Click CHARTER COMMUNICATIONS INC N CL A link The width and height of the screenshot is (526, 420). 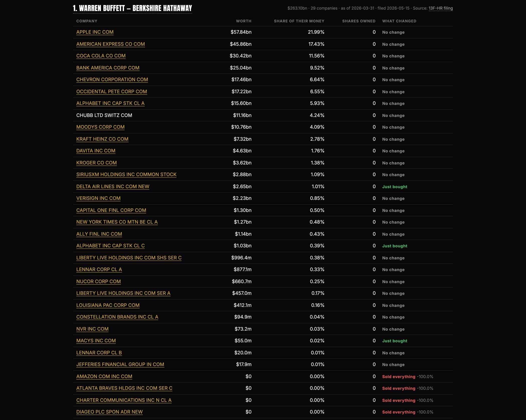pyautogui.click(x=124, y=400)
